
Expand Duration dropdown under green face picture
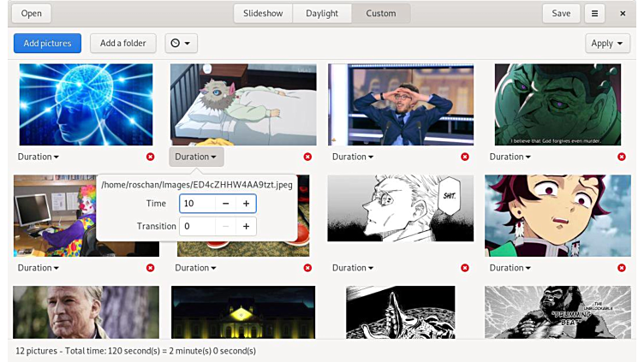[x=510, y=157]
